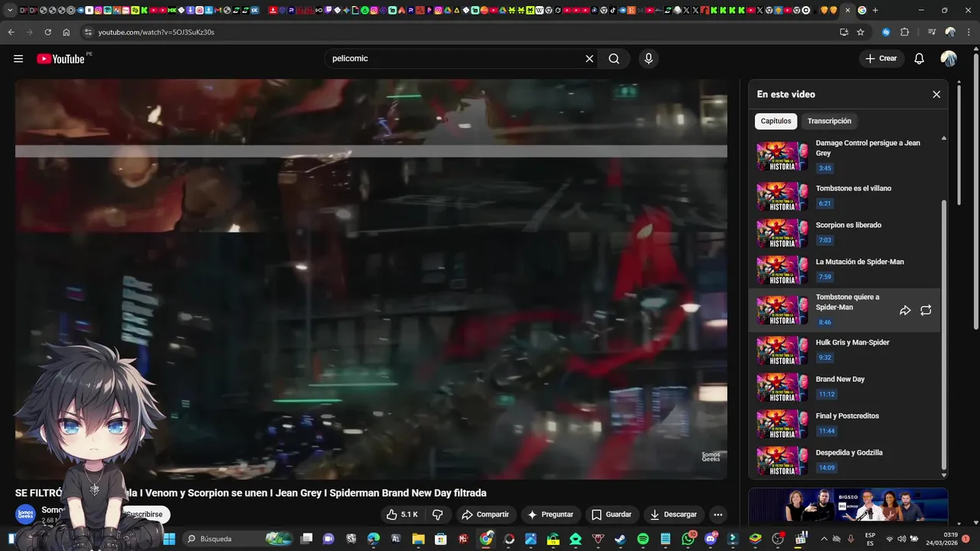Start voice search with the microphone icon
Screen dimensions: 980x551
pyautogui.click(x=648, y=59)
